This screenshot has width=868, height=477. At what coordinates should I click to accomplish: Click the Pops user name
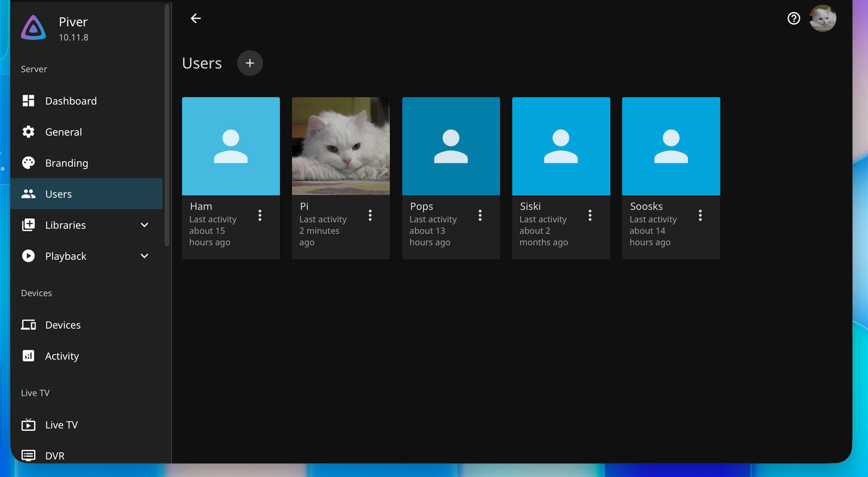click(421, 207)
